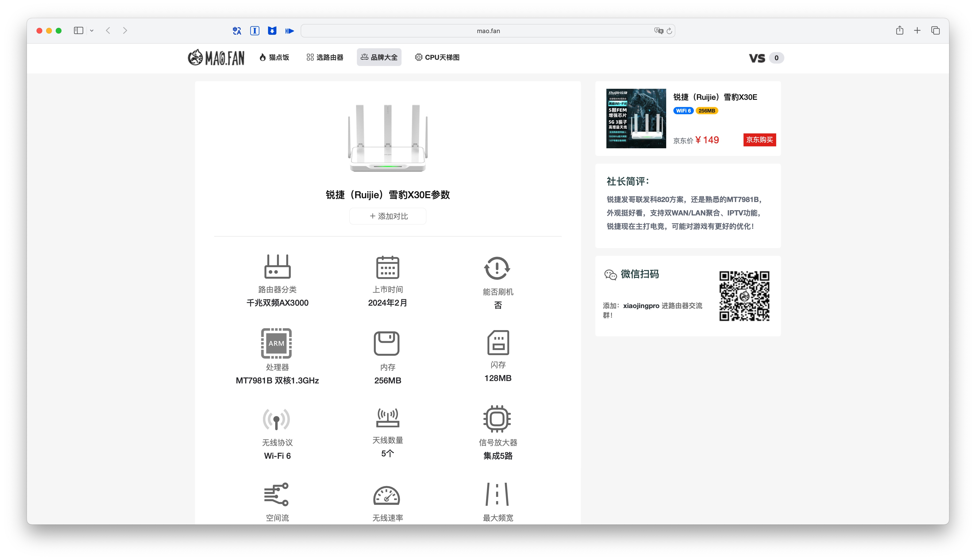Click the translate extension icon in toolbar
Screen dimensions: 976x560
point(237,31)
